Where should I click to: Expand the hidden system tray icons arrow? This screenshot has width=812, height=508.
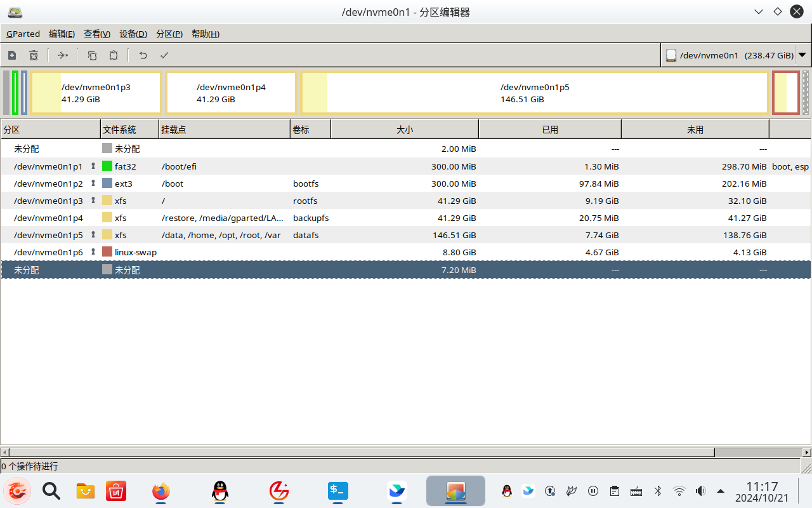point(721,491)
